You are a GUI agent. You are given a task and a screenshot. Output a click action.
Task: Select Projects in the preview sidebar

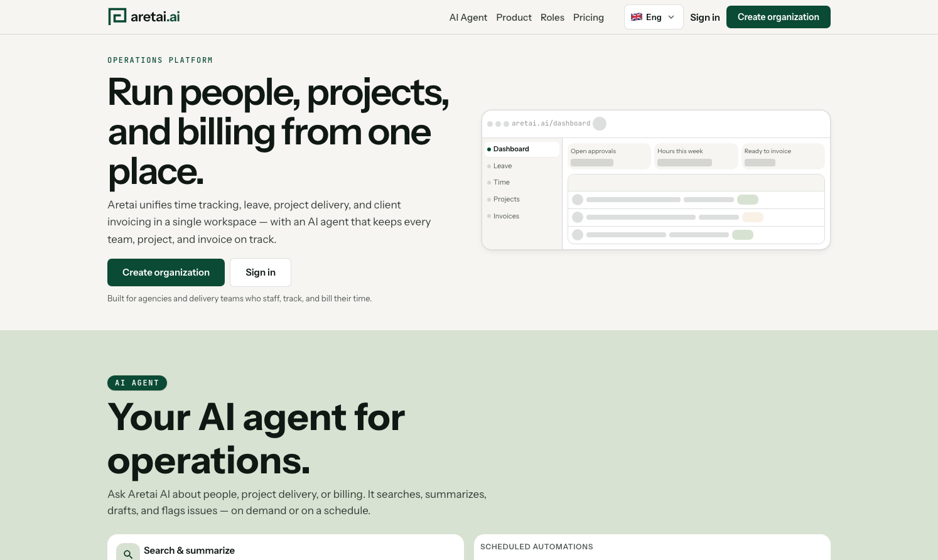pos(522,199)
